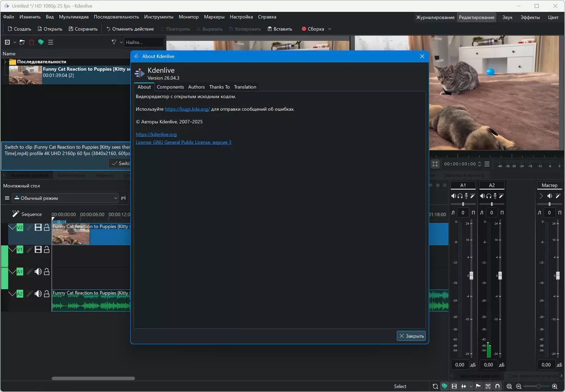Open the Translation tab
The image size is (565, 392).
tap(245, 87)
